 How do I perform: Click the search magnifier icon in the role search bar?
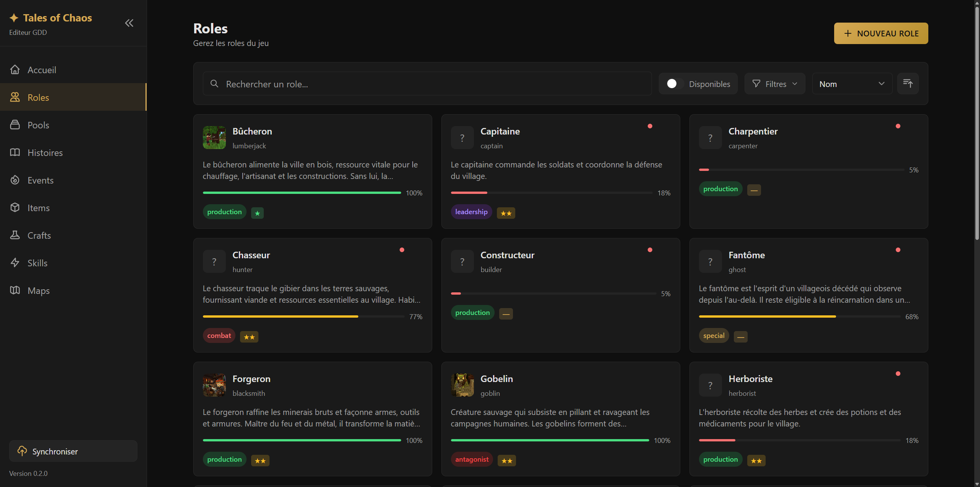click(214, 84)
